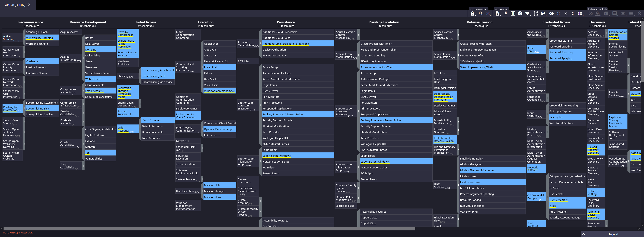Download the layer as JSON
This screenshot has height=237, width=644.
pyautogui.click(x=506, y=13)
